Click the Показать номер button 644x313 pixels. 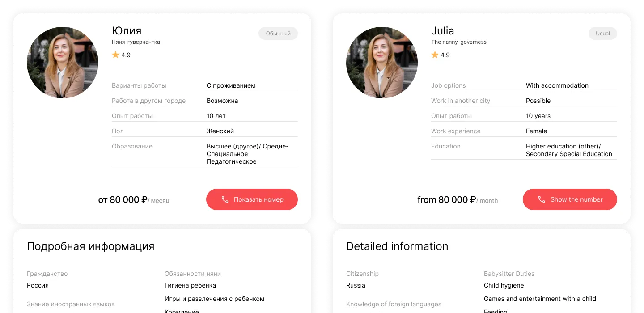pos(252,199)
